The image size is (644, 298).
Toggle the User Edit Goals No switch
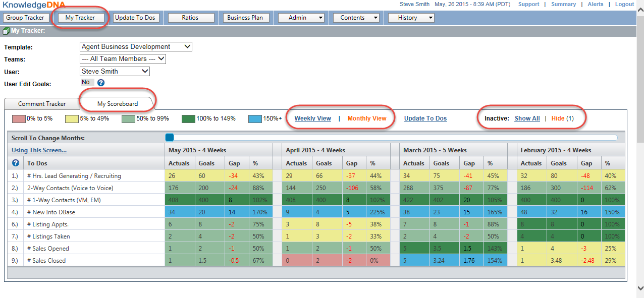86,82
